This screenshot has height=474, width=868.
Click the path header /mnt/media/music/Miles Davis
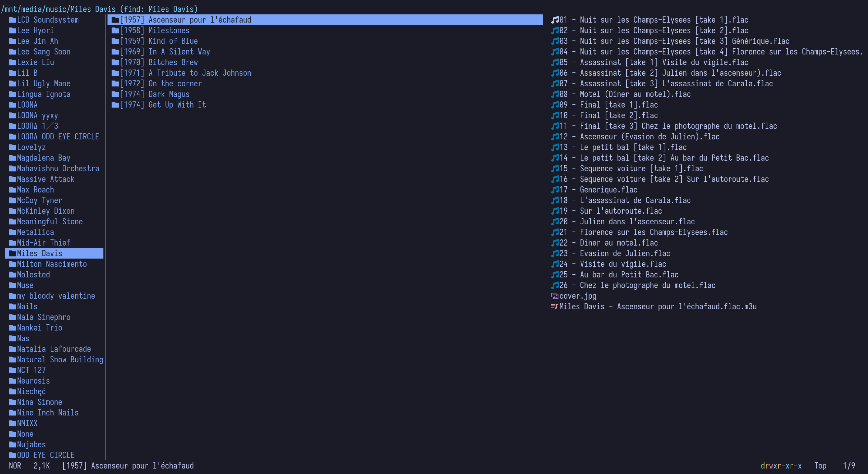click(x=58, y=9)
